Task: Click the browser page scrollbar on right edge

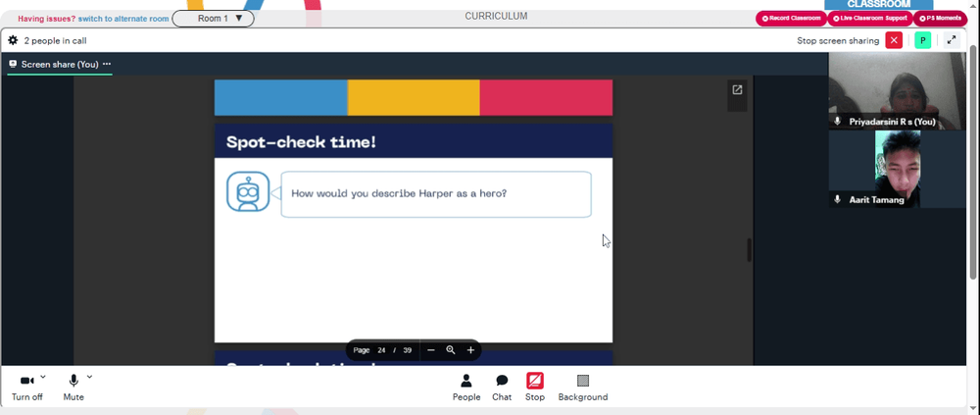Action: coord(972,163)
